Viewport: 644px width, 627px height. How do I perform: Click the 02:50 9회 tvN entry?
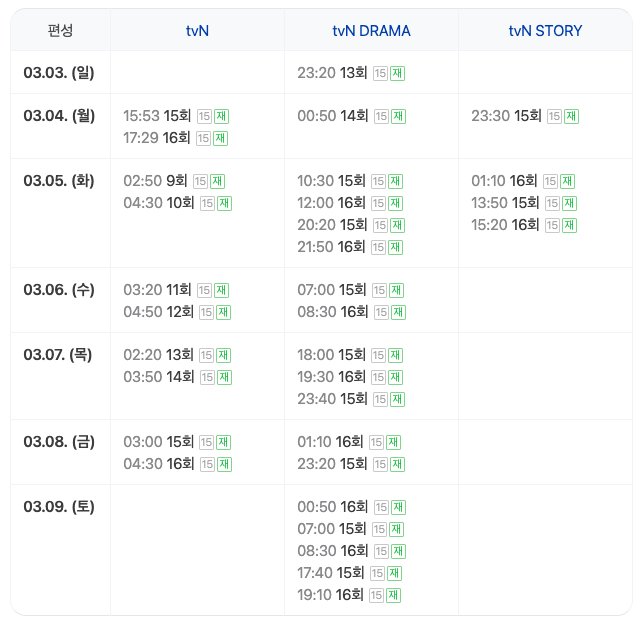[x=174, y=181]
